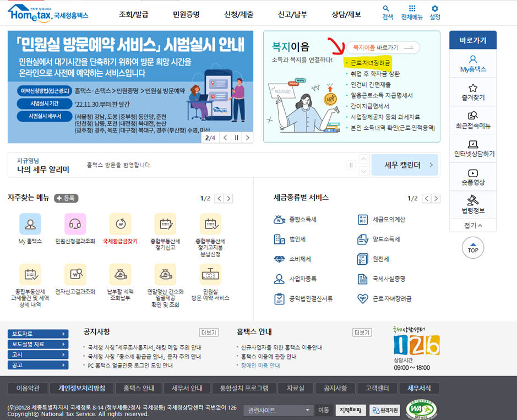Open 세금모의계산 service
This screenshot has height=420, width=517.
tap(382, 220)
